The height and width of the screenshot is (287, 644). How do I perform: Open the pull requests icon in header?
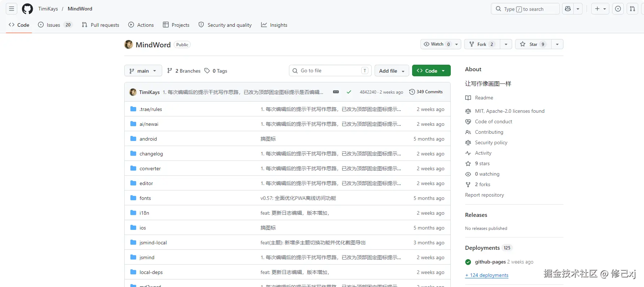pyautogui.click(x=632, y=9)
